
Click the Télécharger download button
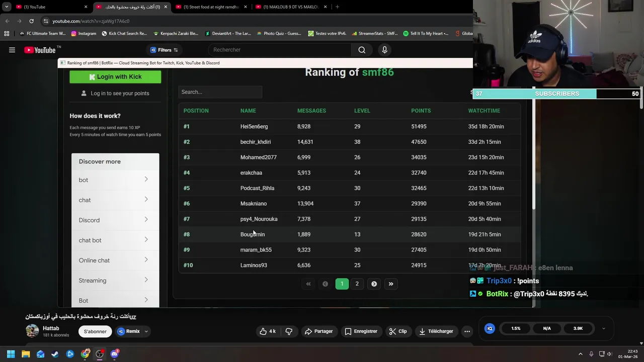pyautogui.click(x=436, y=331)
